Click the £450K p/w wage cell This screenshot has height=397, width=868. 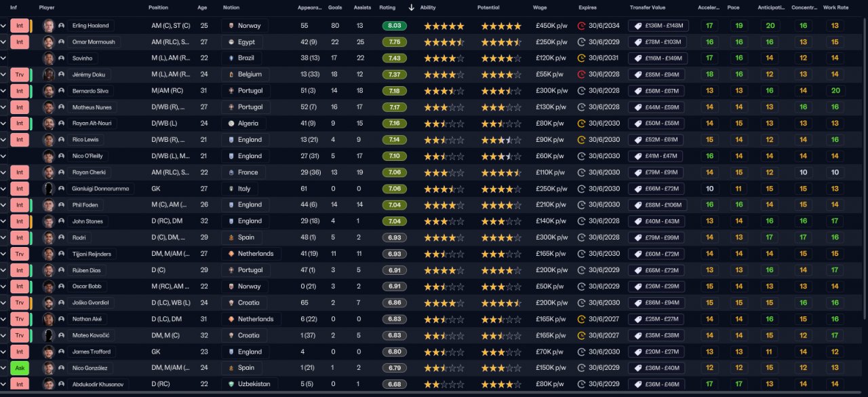551,26
